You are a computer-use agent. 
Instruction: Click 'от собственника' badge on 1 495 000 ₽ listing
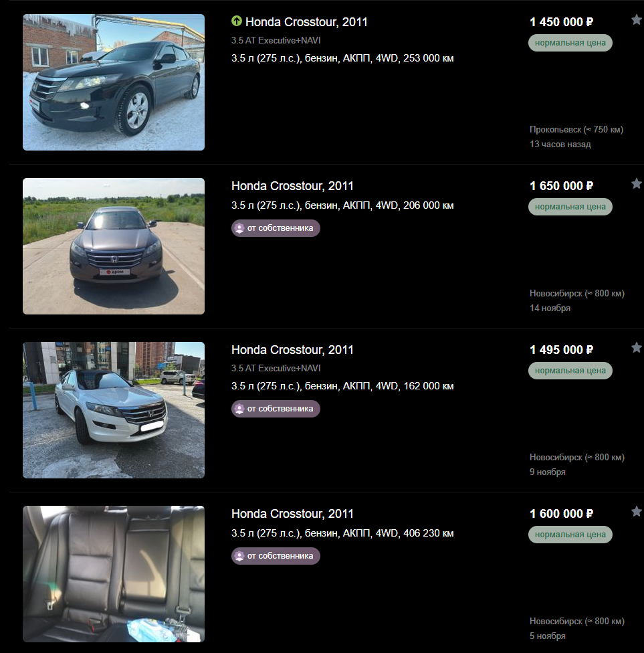click(x=276, y=409)
